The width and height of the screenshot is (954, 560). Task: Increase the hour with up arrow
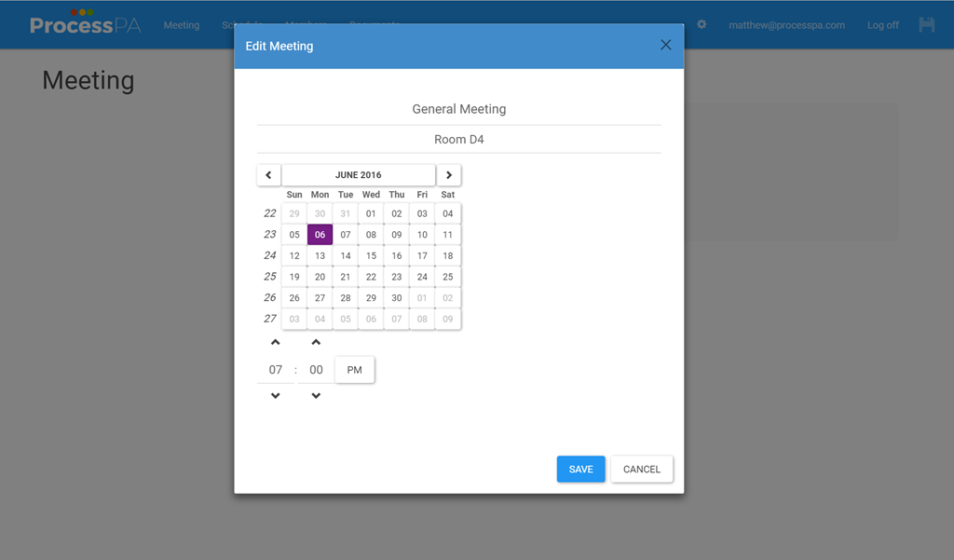[x=275, y=343]
